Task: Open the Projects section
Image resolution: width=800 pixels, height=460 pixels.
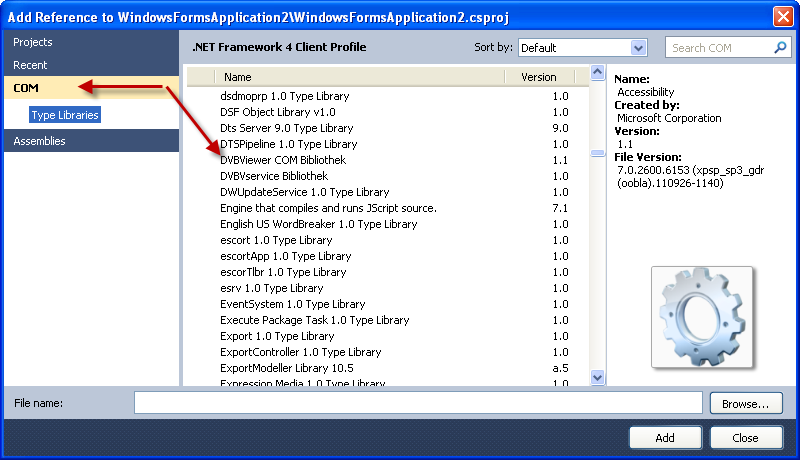Action: 33,42
